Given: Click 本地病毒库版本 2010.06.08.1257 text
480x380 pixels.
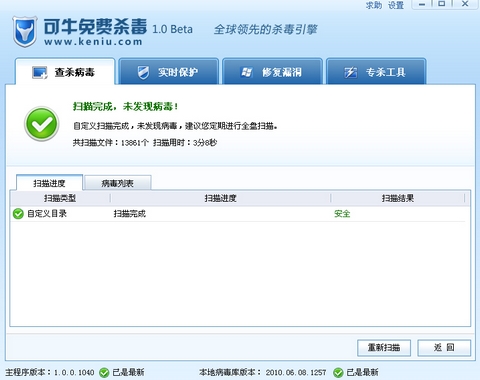Looking at the screenshot, I should pyautogui.click(x=263, y=372).
